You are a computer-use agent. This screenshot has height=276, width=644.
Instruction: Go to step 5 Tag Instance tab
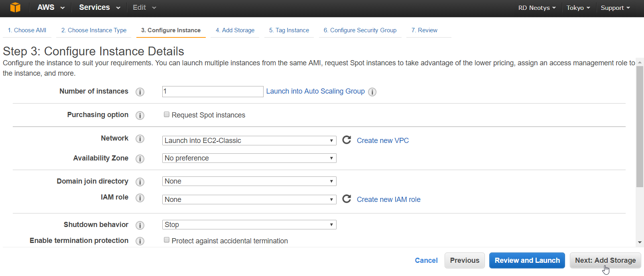[289, 30]
